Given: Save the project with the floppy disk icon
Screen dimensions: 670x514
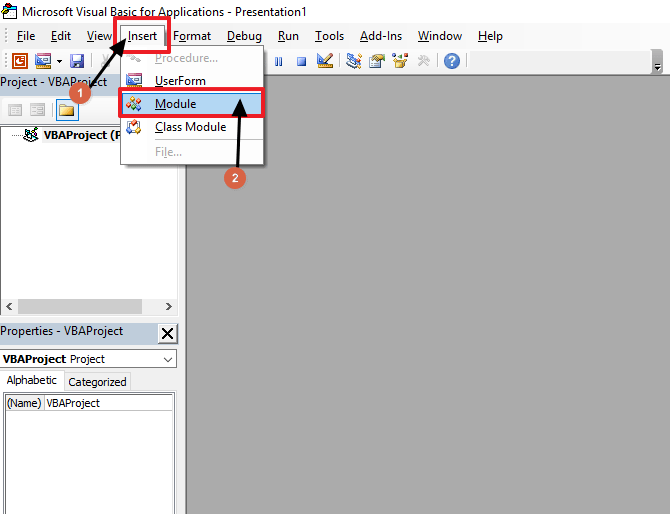Looking at the screenshot, I should click(77, 61).
